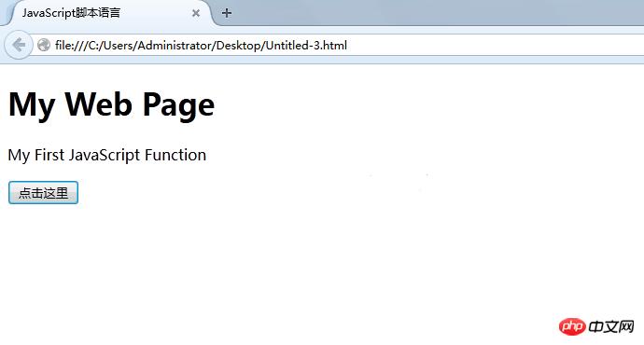The image size is (644, 345).
Task: Open a new tab with the plus button
Action: pyautogui.click(x=227, y=13)
